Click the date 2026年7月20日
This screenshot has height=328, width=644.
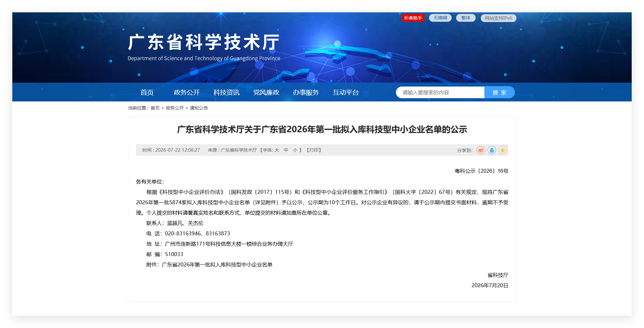(x=490, y=285)
